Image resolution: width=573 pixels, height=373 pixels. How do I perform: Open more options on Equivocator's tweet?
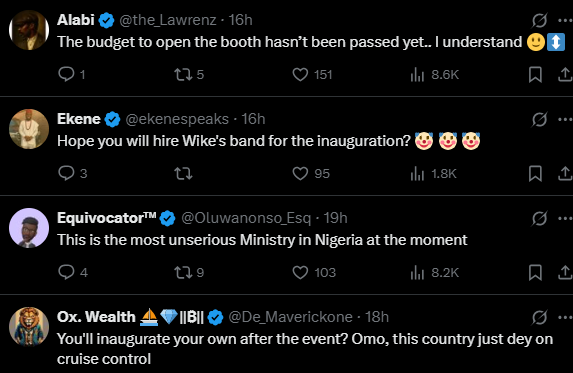(x=565, y=218)
